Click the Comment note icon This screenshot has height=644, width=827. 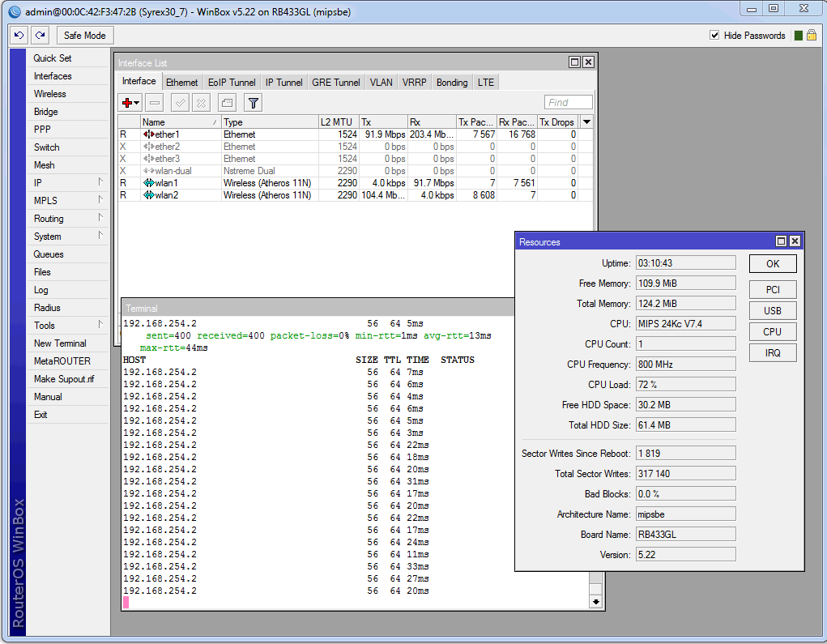point(228,103)
